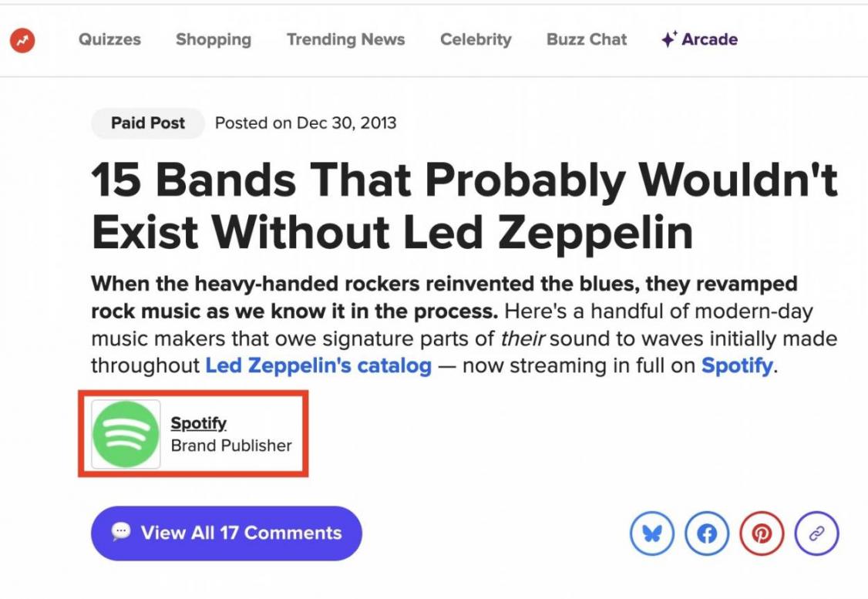Share the post on Bluesky
The width and height of the screenshot is (868, 599).
tap(652, 533)
